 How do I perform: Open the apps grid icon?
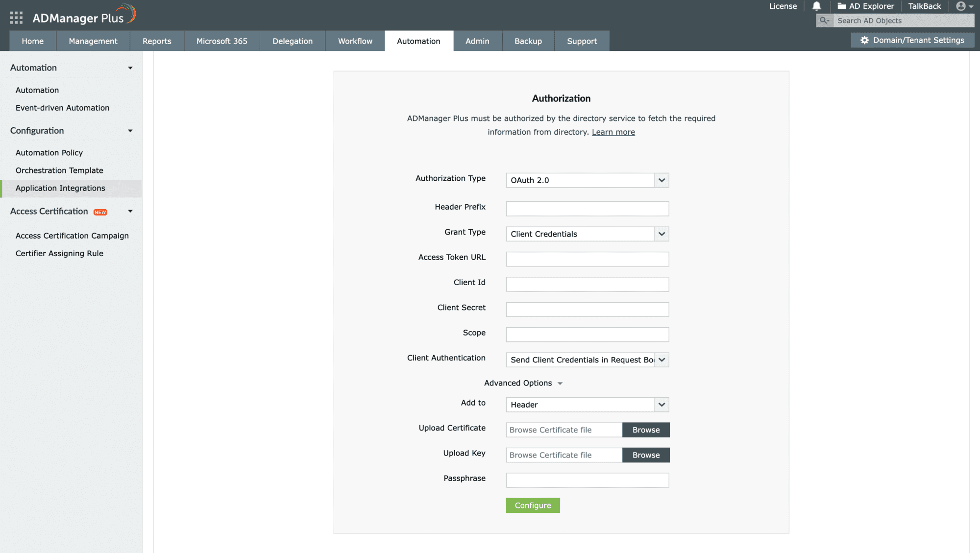click(x=16, y=18)
